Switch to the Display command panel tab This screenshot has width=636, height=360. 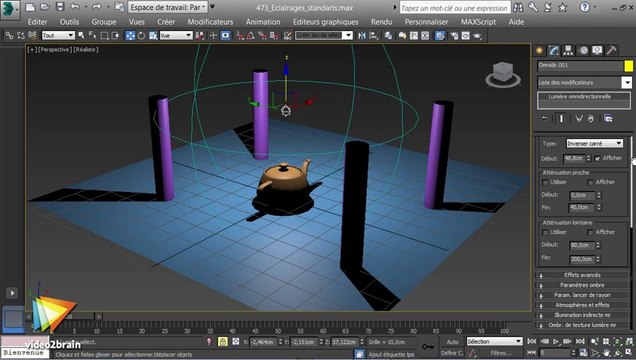click(x=597, y=50)
